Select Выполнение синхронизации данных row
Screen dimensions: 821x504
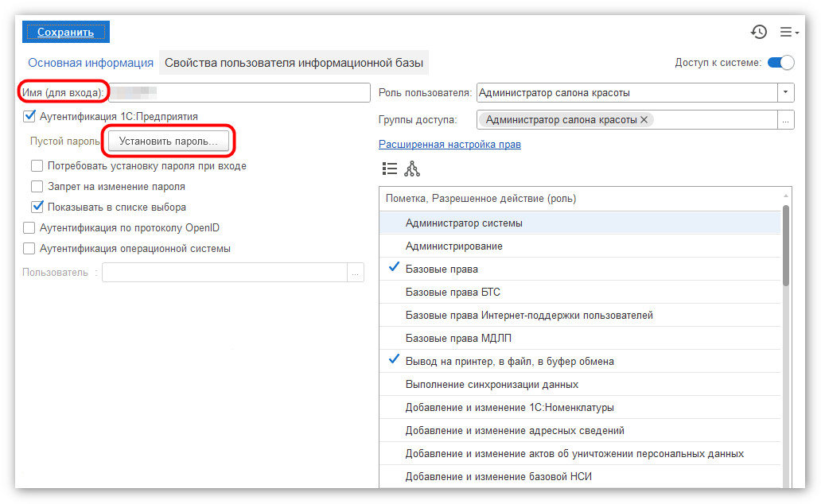[580, 384]
